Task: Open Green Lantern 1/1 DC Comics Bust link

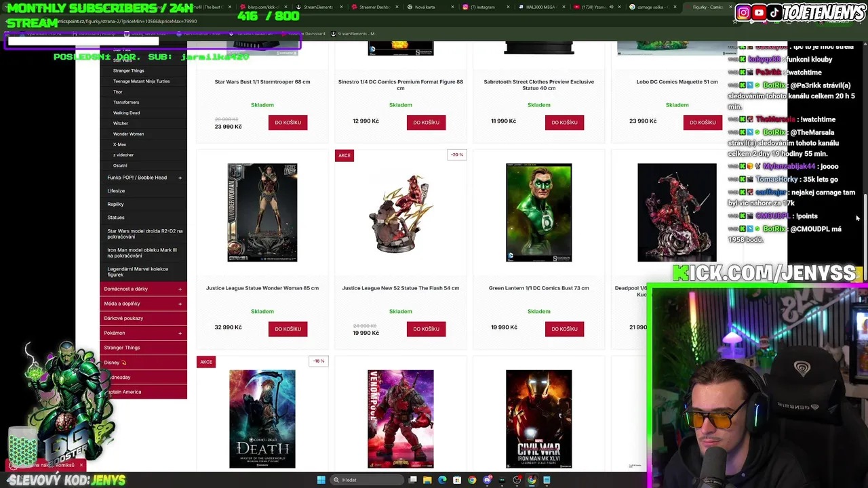Action: (x=539, y=288)
